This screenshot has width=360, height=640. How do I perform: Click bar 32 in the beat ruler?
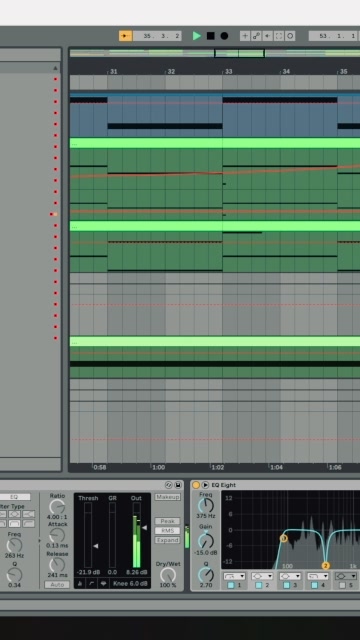coord(171,71)
